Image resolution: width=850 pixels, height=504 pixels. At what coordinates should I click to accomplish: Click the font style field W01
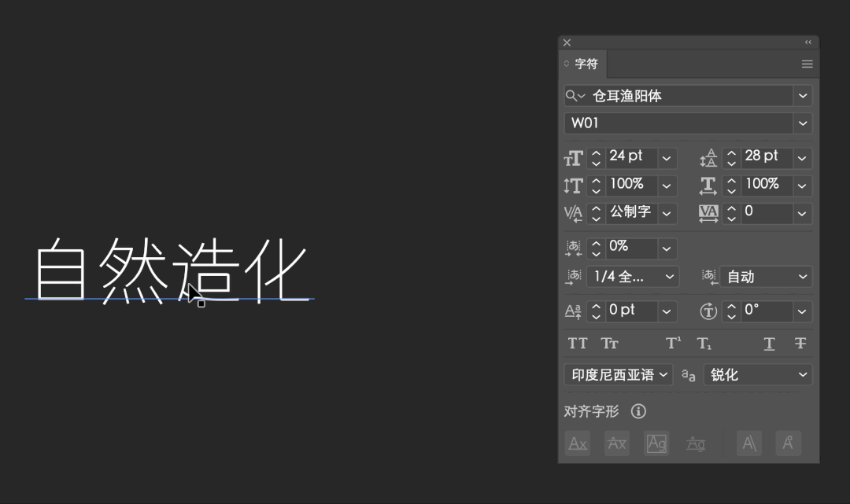pos(679,123)
